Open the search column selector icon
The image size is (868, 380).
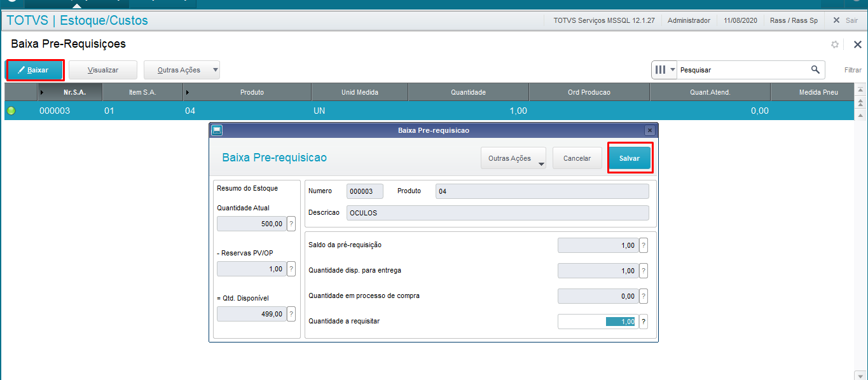pyautogui.click(x=665, y=70)
